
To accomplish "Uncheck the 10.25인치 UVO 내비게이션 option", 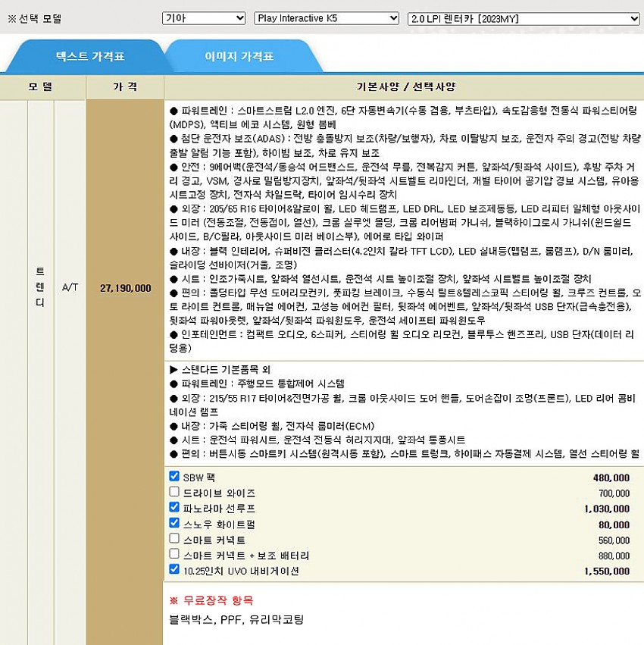I will [x=175, y=571].
